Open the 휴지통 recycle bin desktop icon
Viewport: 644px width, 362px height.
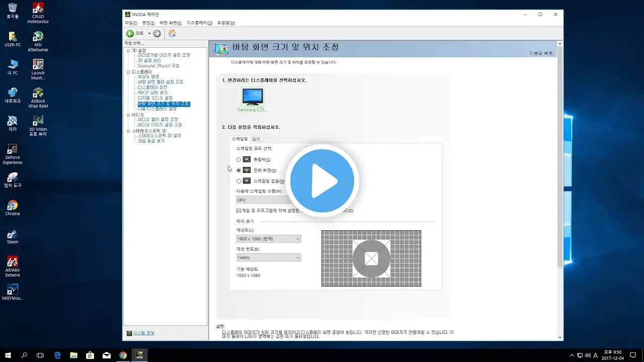point(13,11)
